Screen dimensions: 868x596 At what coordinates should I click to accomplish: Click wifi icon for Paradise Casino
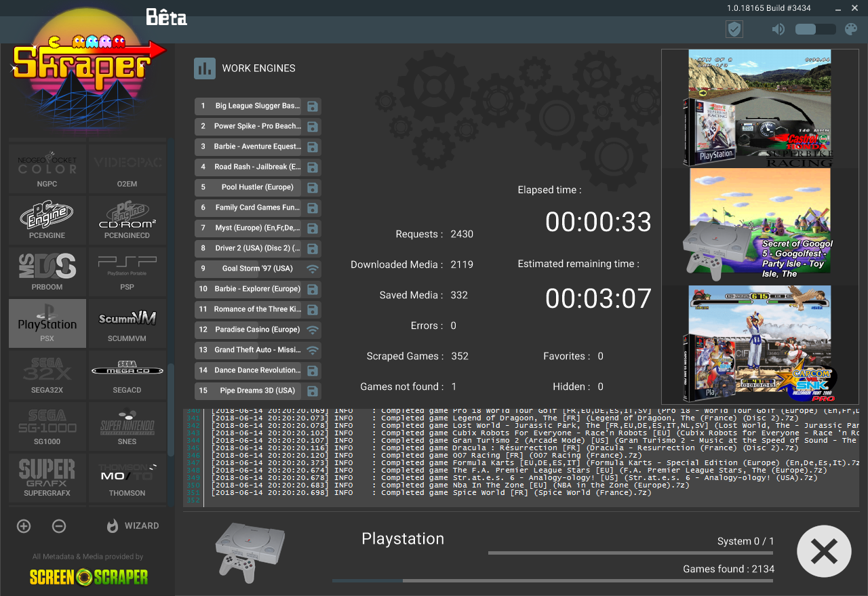click(312, 330)
